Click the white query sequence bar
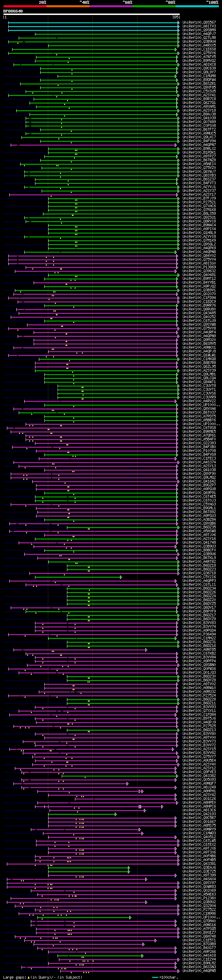This screenshot has width=222, height=980. pos(92,15)
